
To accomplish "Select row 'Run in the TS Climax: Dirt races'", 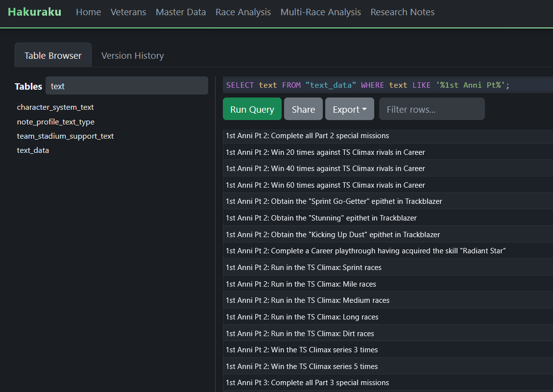I will point(388,333).
